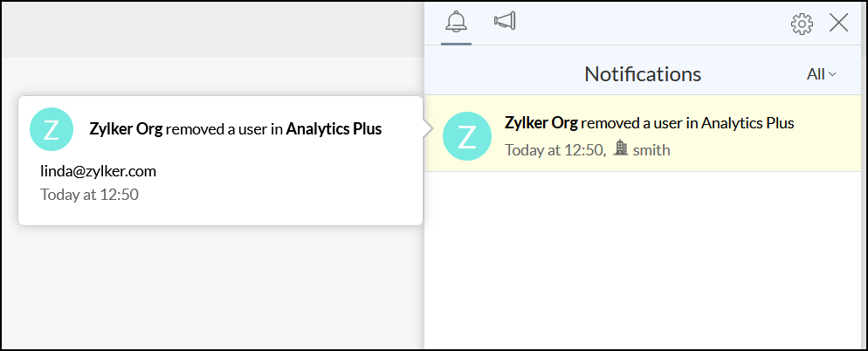Image resolution: width=868 pixels, height=351 pixels.
Task: Open the bell notifications tab
Action: (x=456, y=23)
